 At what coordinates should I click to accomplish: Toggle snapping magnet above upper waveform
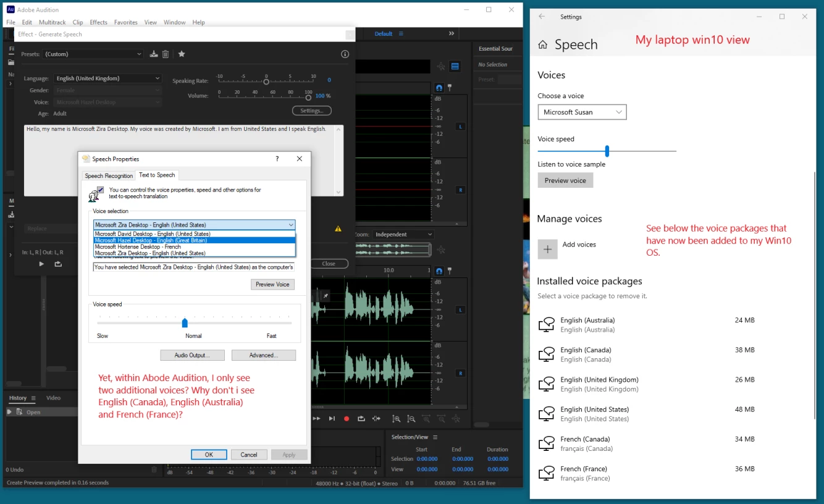(x=439, y=88)
